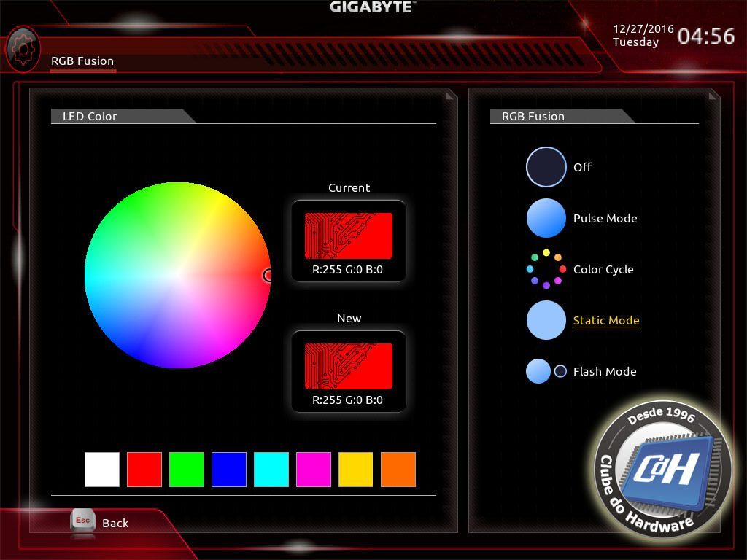
Task: Select the Flash Mode double-circle icon
Action: click(546, 371)
